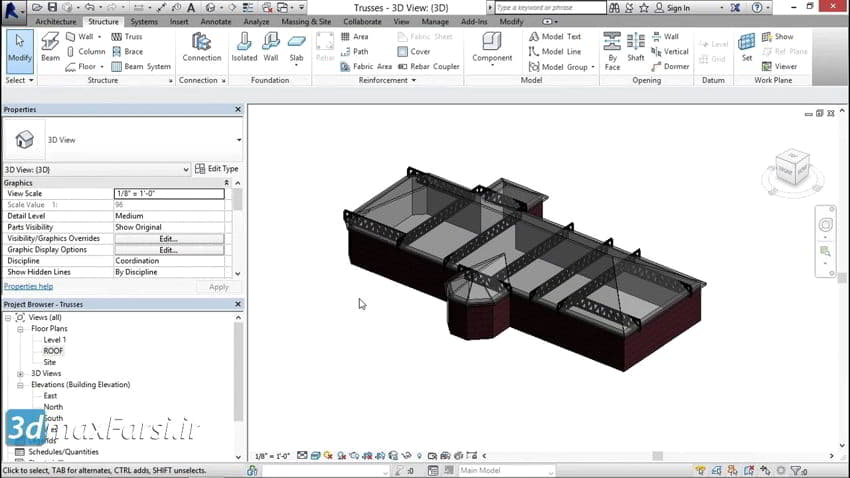Click the By Face opening tool

[x=612, y=50]
